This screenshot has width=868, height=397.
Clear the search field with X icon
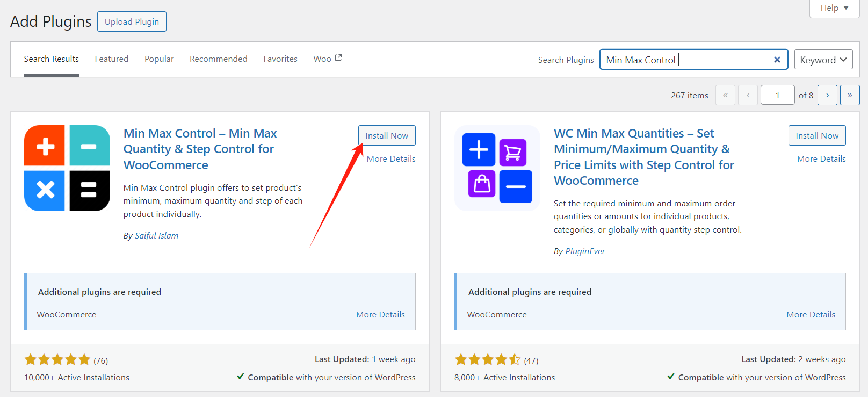tap(777, 60)
